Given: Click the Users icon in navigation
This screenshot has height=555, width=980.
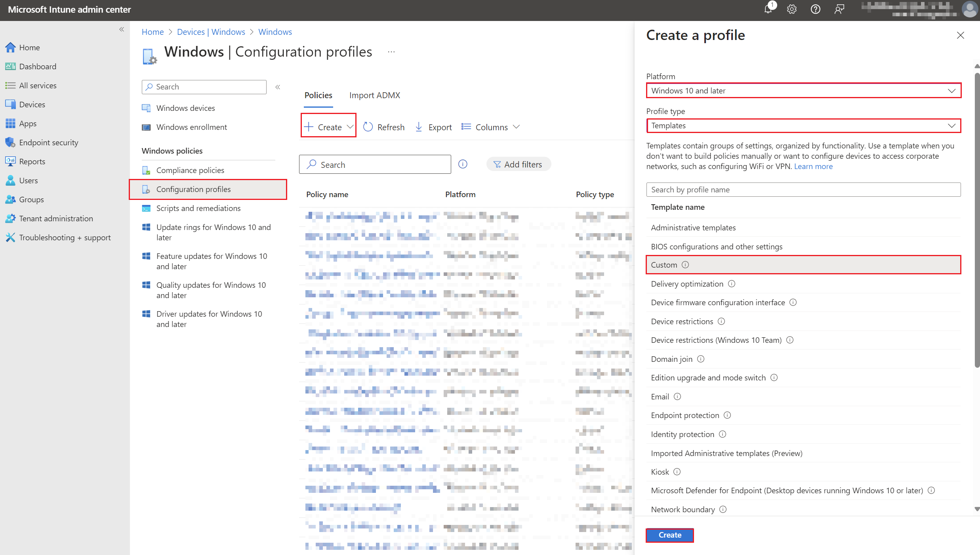Looking at the screenshot, I should tap(10, 181).
